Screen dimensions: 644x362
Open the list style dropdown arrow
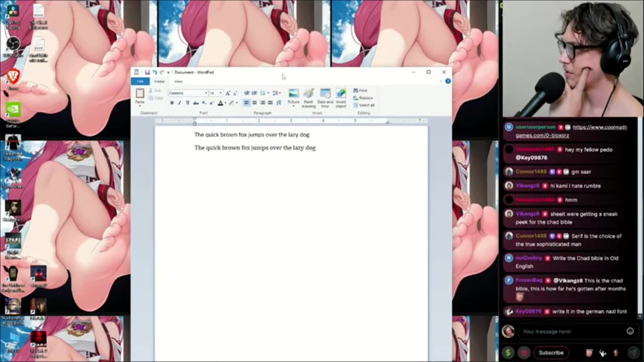click(x=268, y=93)
